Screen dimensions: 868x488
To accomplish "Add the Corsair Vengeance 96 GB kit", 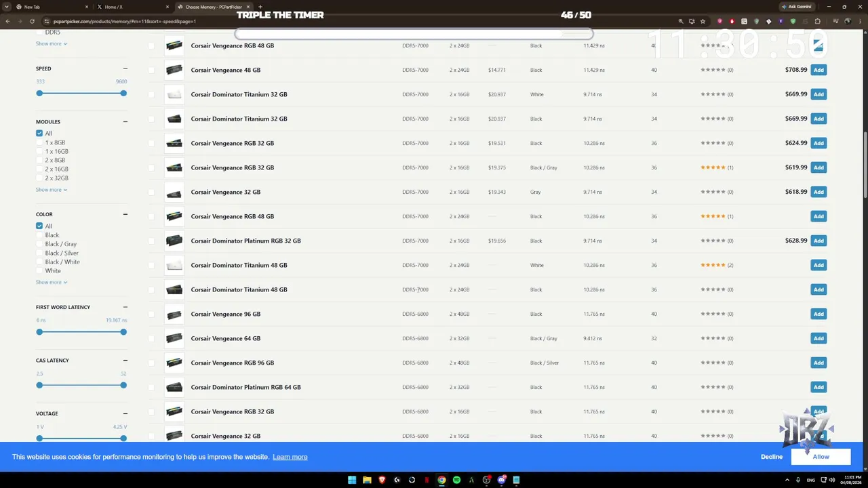I will coord(818,314).
